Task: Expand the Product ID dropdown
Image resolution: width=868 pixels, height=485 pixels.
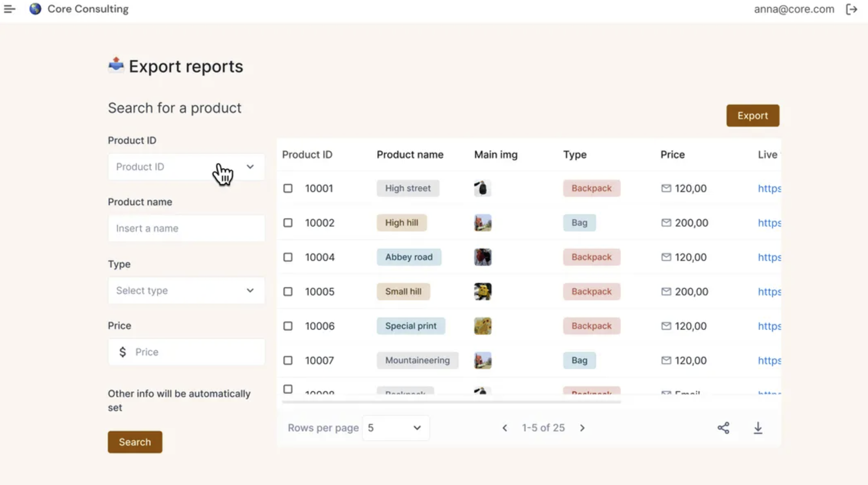Action: 186,167
